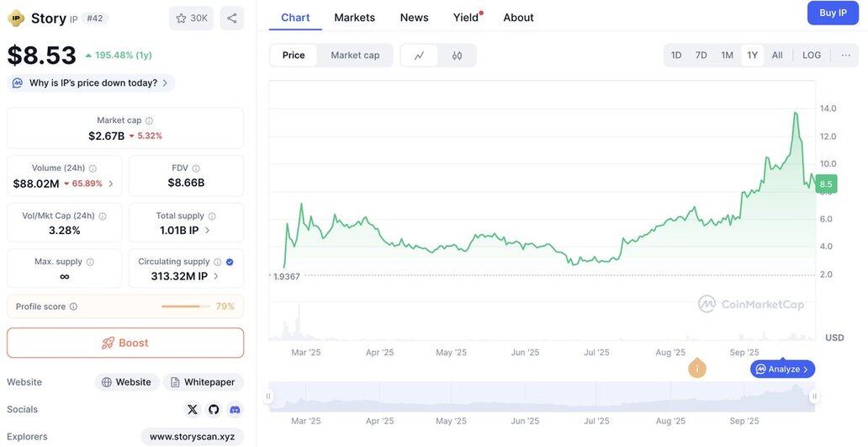The width and height of the screenshot is (868, 447).
Task: Click left handle of chart range slider
Action: 269,396
